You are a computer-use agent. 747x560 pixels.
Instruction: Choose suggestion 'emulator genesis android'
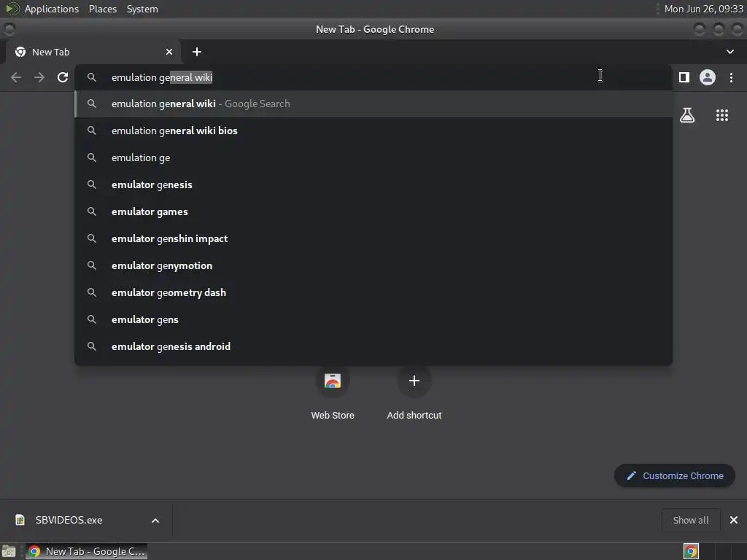click(x=373, y=346)
